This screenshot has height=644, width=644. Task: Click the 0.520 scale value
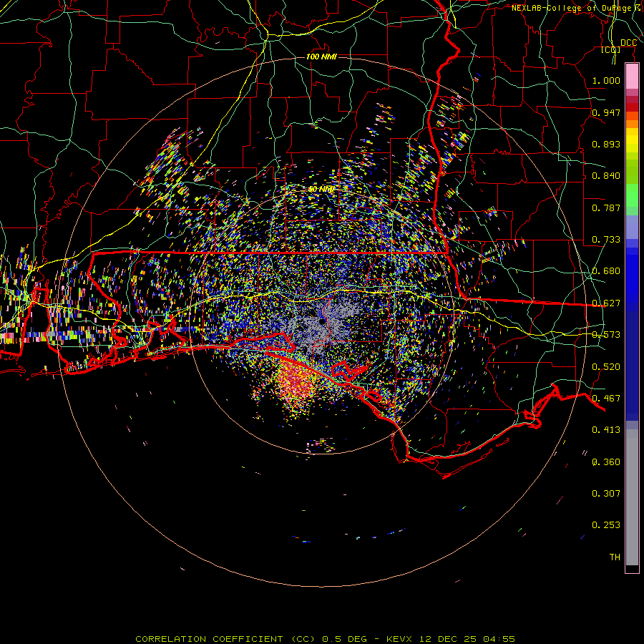606,367
